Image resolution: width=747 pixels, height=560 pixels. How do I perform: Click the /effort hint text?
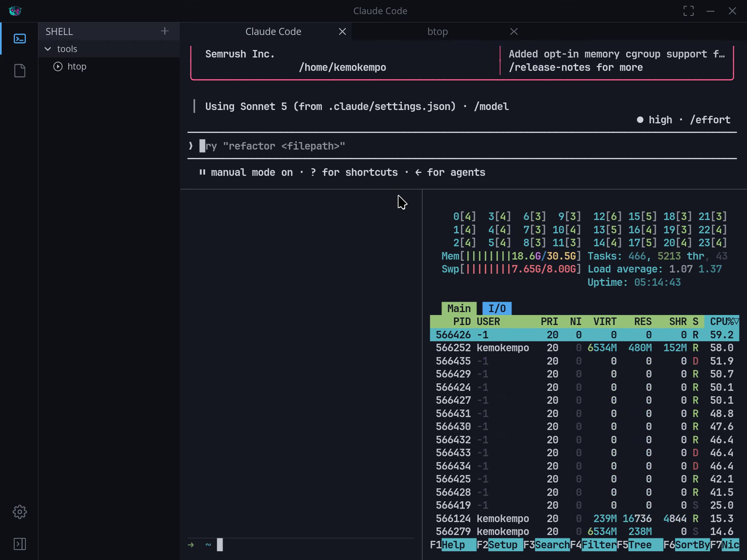pos(710,120)
